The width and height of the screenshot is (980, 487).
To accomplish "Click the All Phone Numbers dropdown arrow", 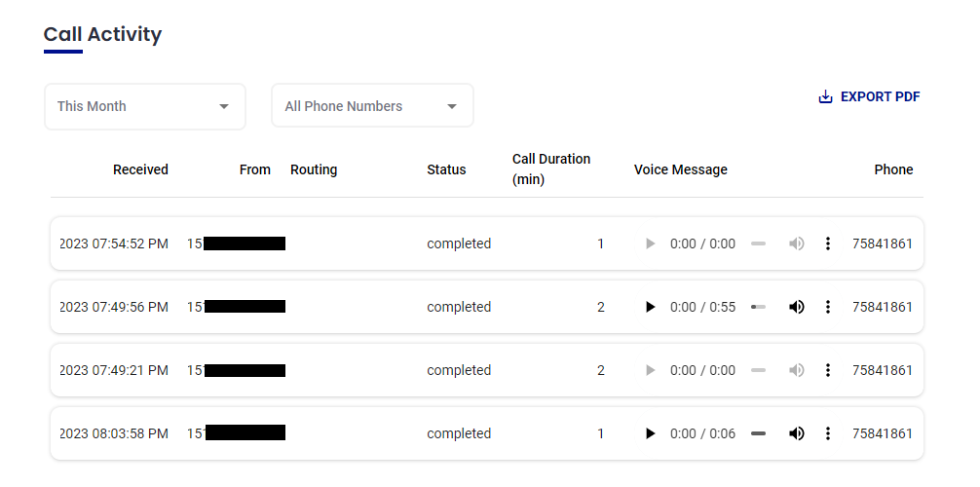I will pyautogui.click(x=452, y=106).
